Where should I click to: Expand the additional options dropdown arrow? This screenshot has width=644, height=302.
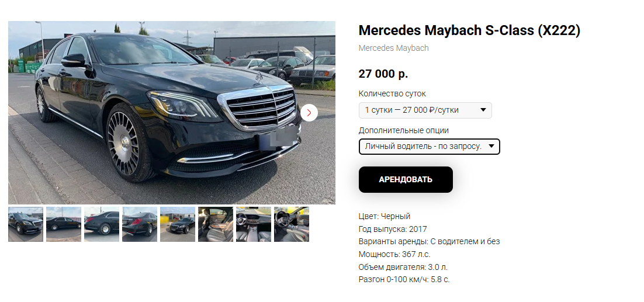point(491,147)
